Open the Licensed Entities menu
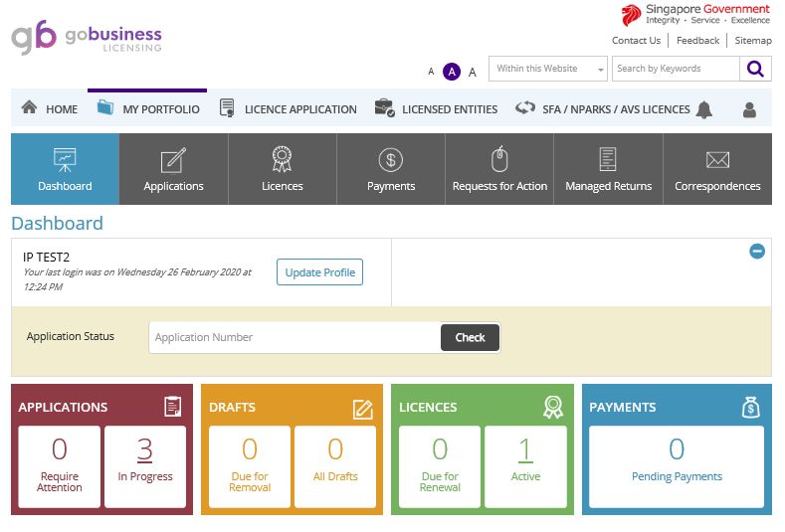Screen dimensions: 785x532 pos(436,109)
